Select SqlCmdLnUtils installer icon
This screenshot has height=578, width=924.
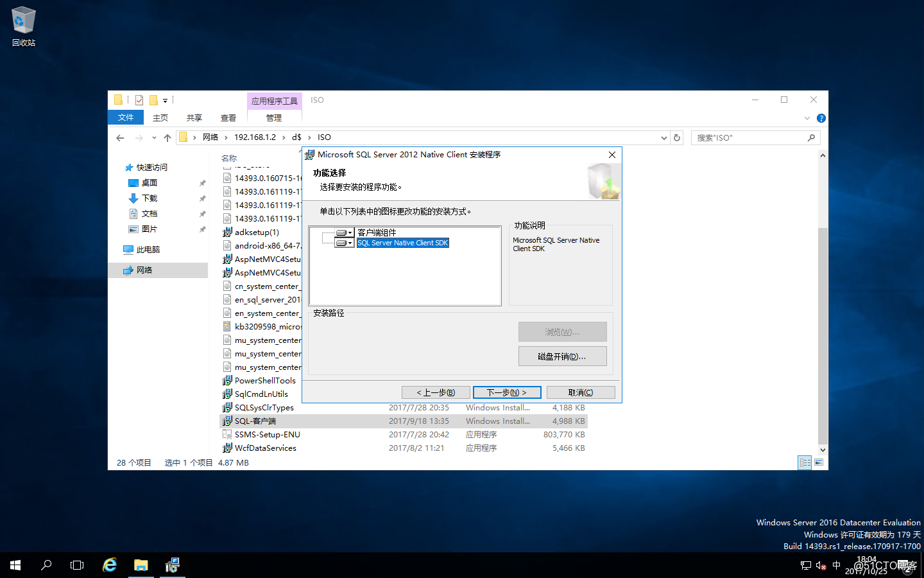click(227, 394)
